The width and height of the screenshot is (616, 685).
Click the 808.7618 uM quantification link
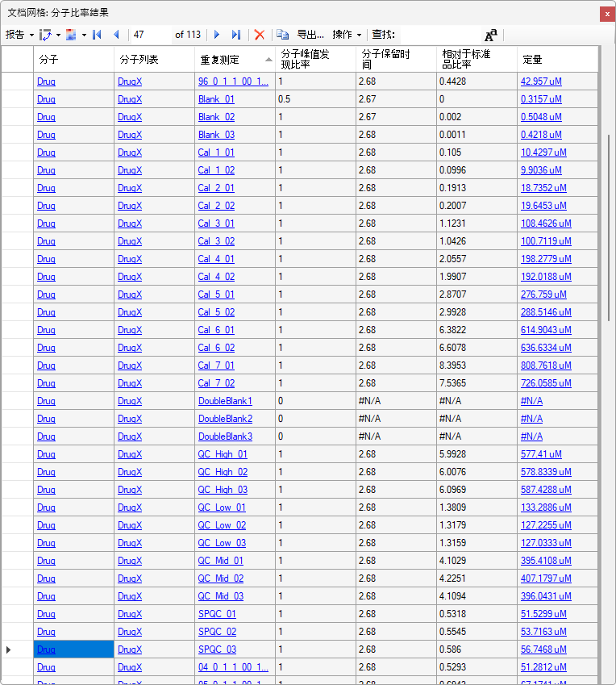click(x=546, y=365)
